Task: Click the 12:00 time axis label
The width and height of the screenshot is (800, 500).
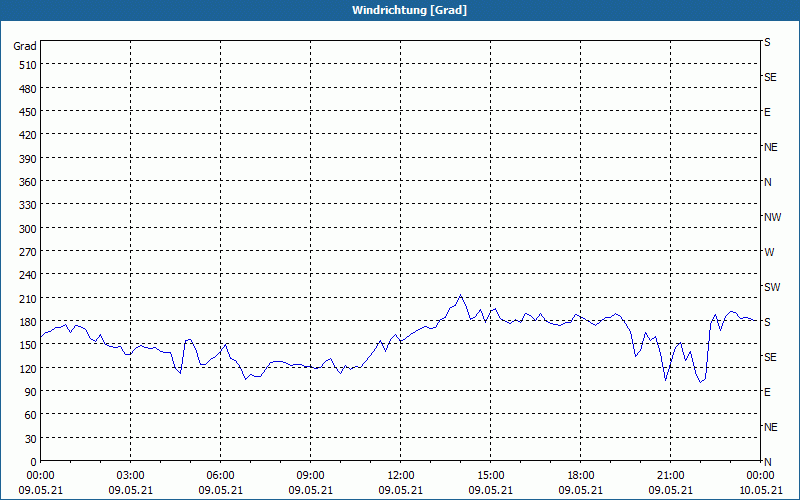Action: pyautogui.click(x=401, y=476)
